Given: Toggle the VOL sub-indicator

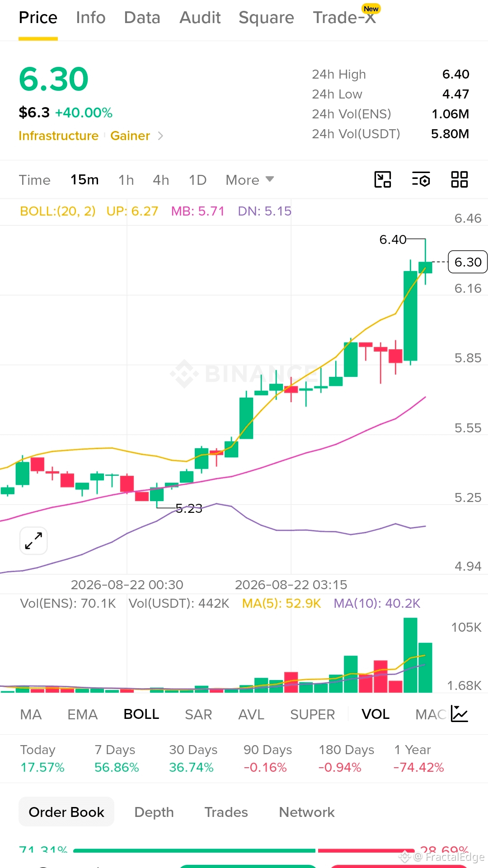Looking at the screenshot, I should click(375, 714).
